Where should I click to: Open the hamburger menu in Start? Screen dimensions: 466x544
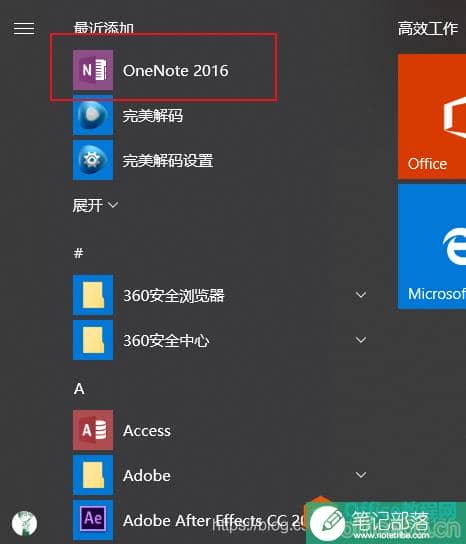pos(24,28)
